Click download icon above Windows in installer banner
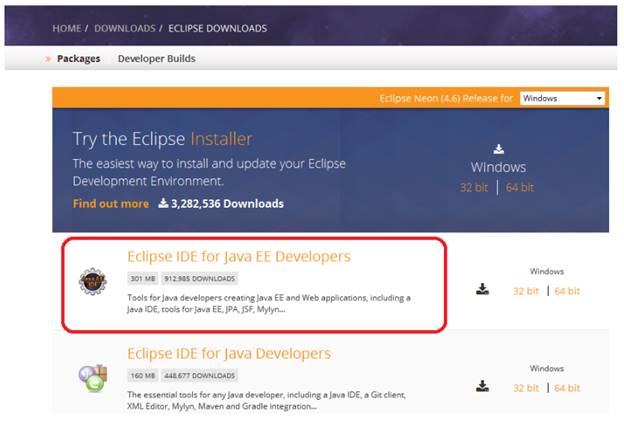This screenshot has width=624, height=428. [498, 149]
